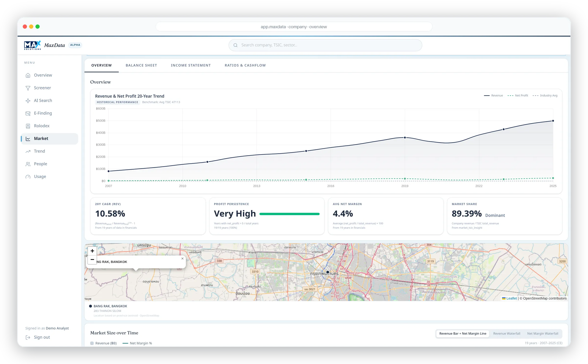The height and width of the screenshot is (364, 588).
Task: Open the Income Statement tab
Action: click(191, 65)
